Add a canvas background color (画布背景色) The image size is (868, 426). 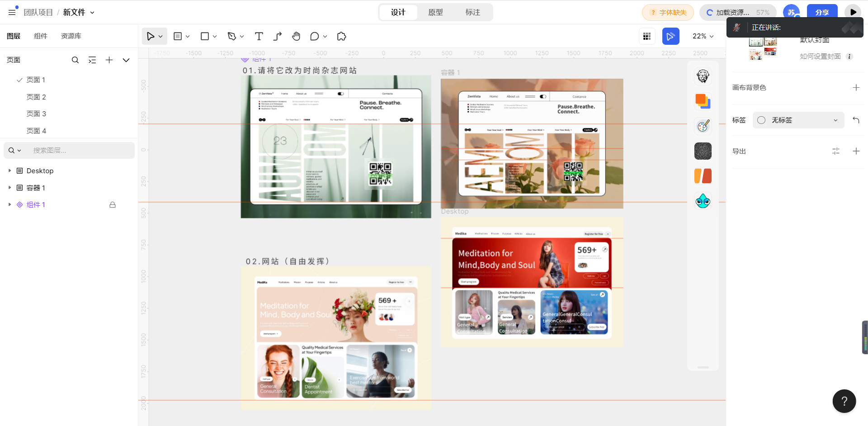point(856,88)
